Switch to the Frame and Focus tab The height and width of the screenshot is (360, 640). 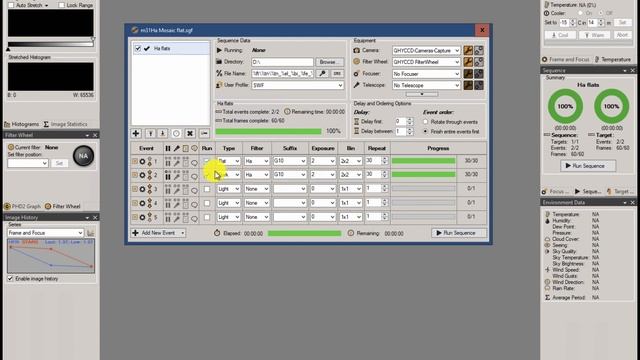click(566, 60)
